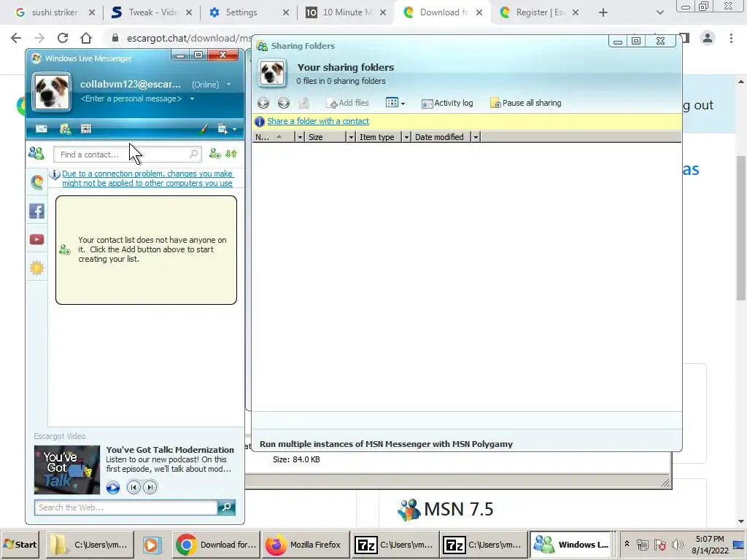Image resolution: width=747 pixels, height=560 pixels.
Task: Switch to the 10 Minute Mail tab
Action: coord(346,12)
